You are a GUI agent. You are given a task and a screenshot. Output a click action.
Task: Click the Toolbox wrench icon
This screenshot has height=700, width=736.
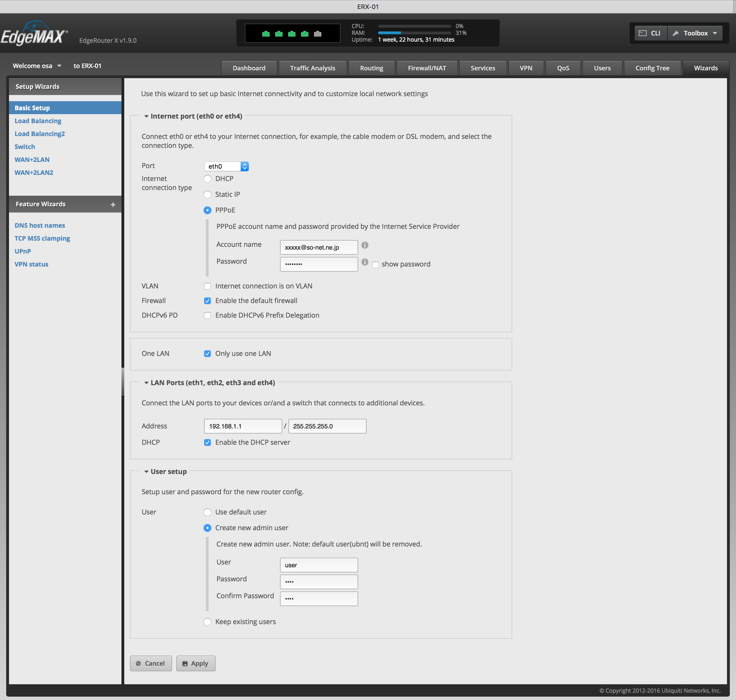(676, 33)
